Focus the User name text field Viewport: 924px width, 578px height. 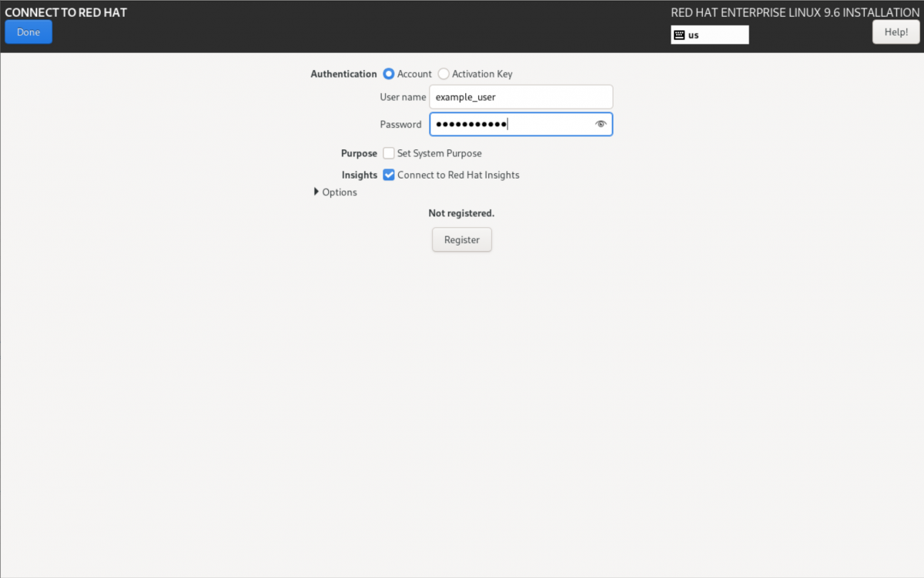click(521, 97)
